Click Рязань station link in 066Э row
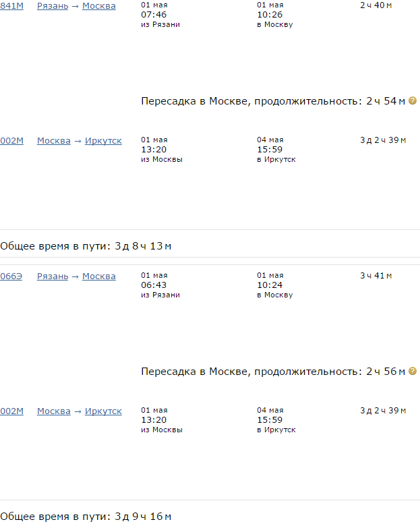Viewport: 420px width, 526px height. (x=53, y=276)
